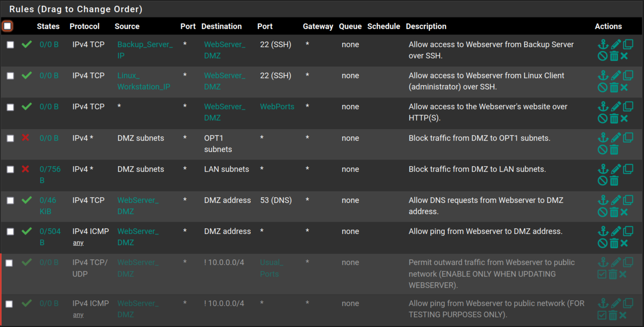Viewport: 644px width, 327px height.
Task: Click anchor icon on Block DMZ to LAN rule
Action: (x=603, y=169)
